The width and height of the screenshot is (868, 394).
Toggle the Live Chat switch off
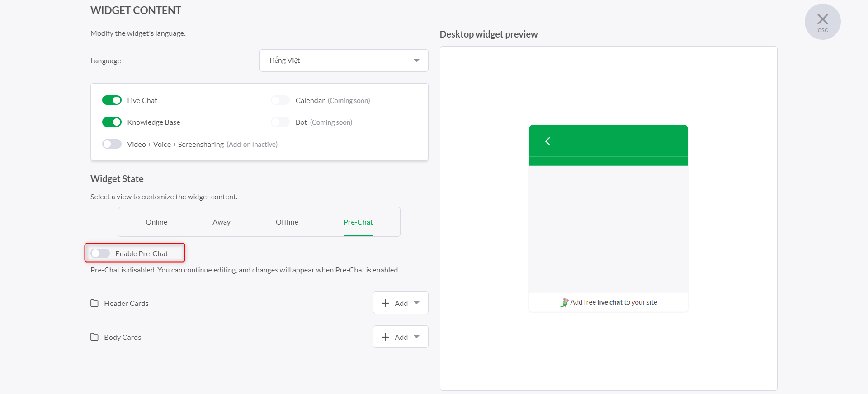tap(112, 100)
